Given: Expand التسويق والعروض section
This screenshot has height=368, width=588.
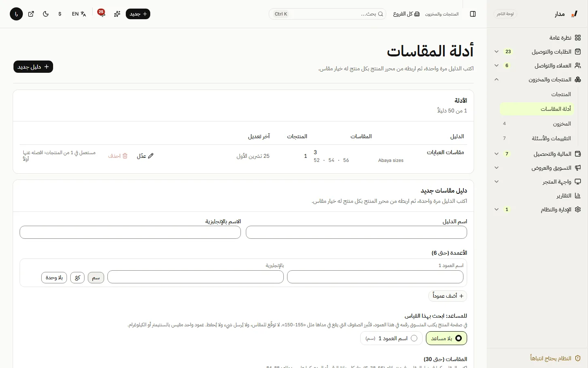Looking at the screenshot, I should (x=537, y=168).
